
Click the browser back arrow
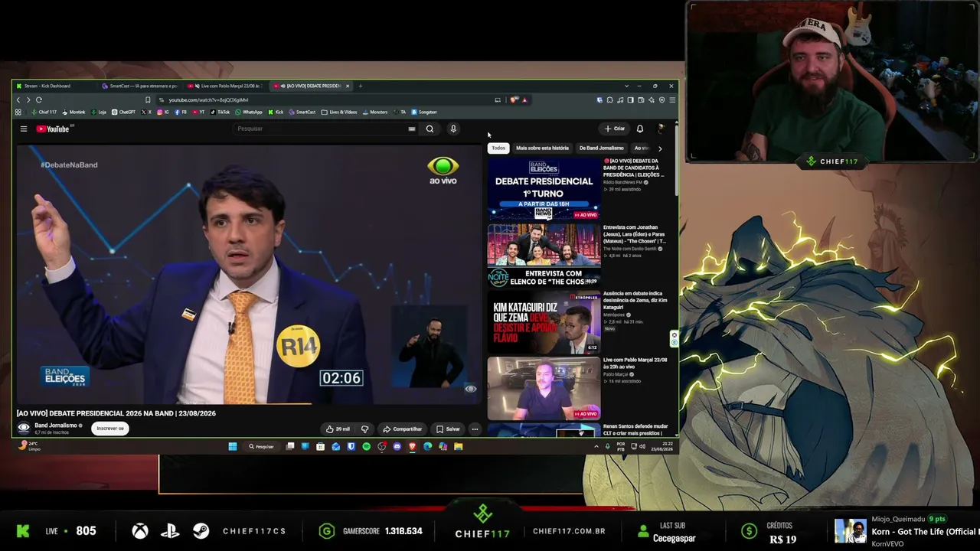click(x=18, y=99)
